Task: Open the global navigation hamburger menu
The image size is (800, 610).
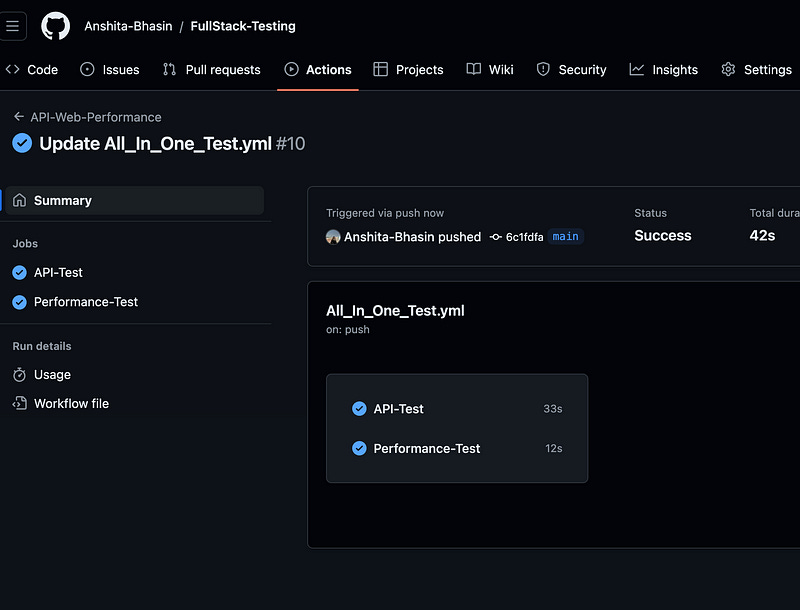Action: pyautogui.click(x=14, y=26)
